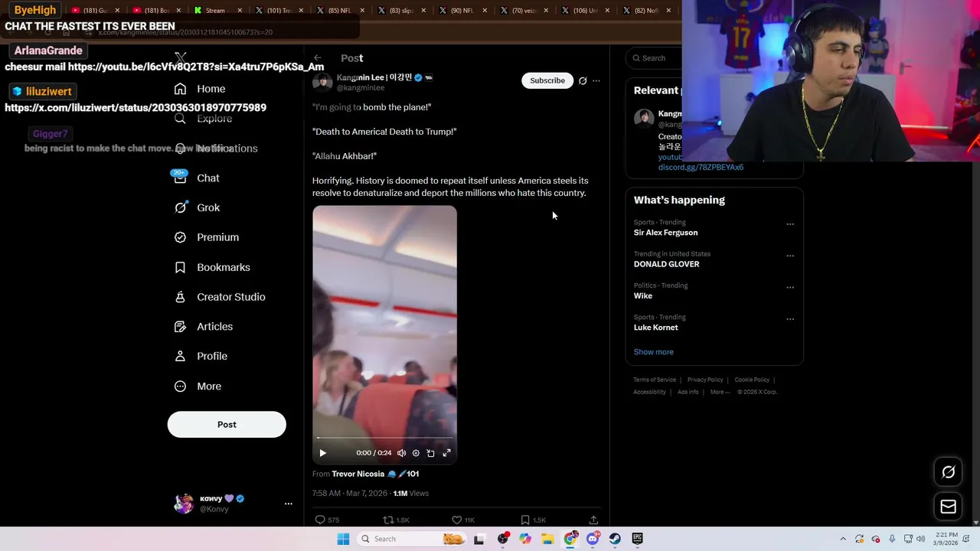Open Steam from the taskbar

click(x=615, y=539)
